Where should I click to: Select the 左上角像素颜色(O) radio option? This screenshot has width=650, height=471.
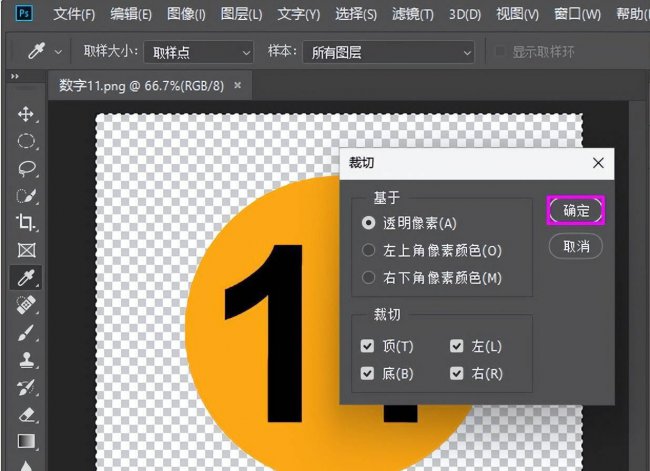(368, 250)
